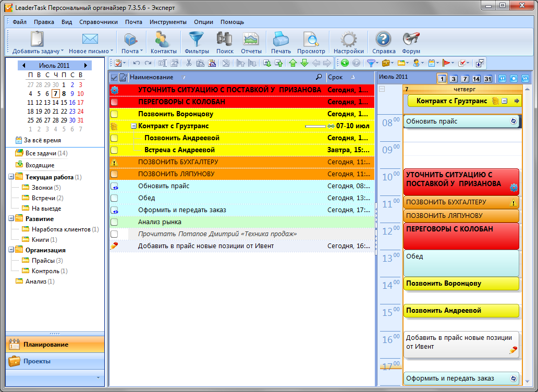Open Добавить задачу dropdown arrow
Image resolution: width=538 pixels, height=392 pixels.
tap(62, 51)
